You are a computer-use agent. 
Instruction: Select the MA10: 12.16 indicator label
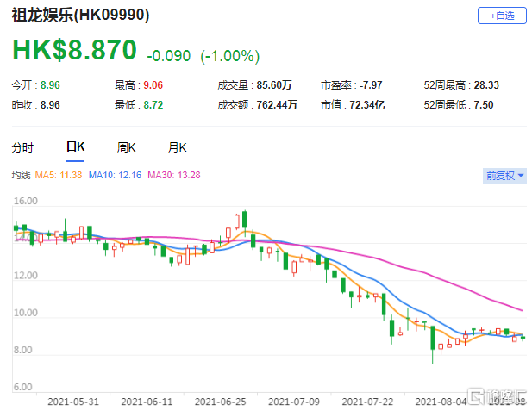[115, 175]
